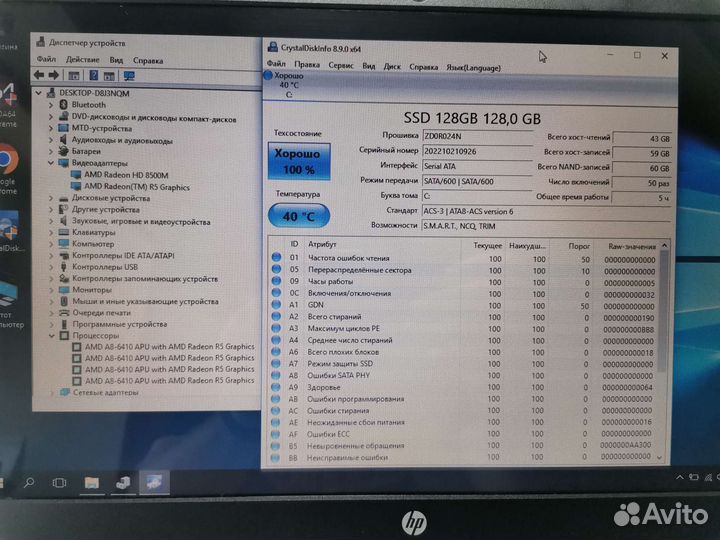Open Task View on the taskbar

pyautogui.click(x=59, y=483)
